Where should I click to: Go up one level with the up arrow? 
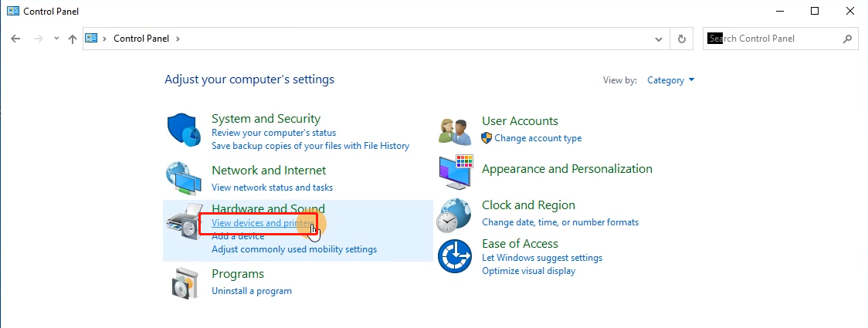tap(73, 39)
